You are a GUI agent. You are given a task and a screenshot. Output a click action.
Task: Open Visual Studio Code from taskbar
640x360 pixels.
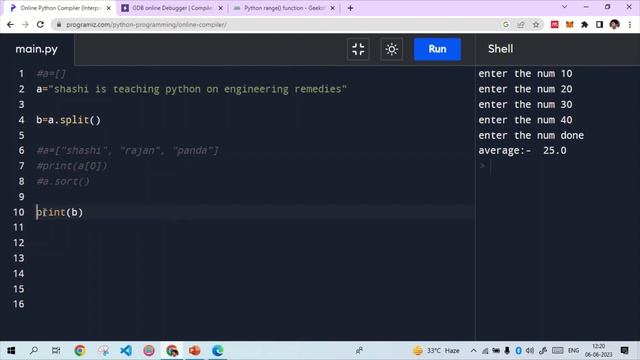click(x=126, y=351)
